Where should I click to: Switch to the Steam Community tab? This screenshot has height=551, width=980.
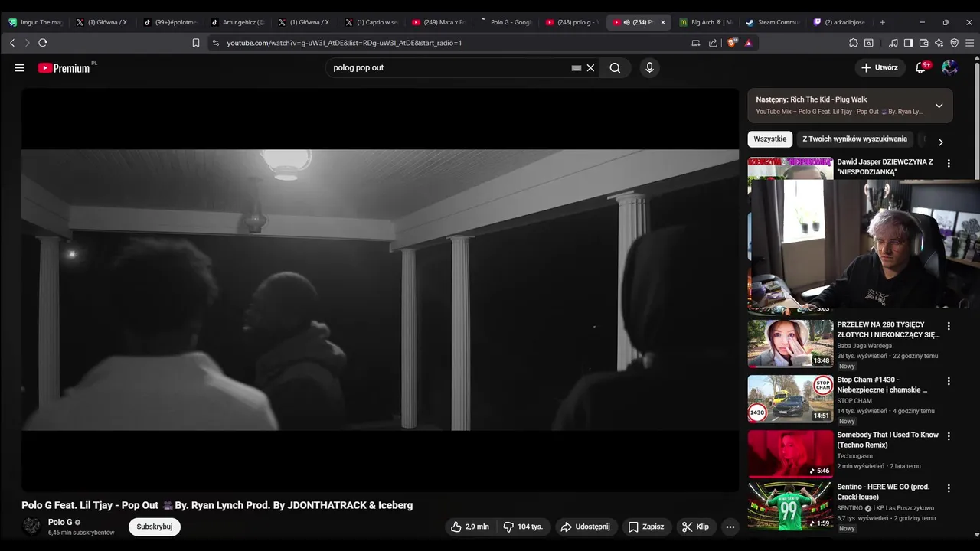pyautogui.click(x=773, y=22)
